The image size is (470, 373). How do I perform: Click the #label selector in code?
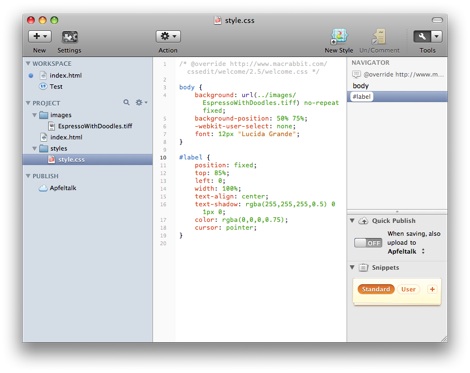point(191,157)
